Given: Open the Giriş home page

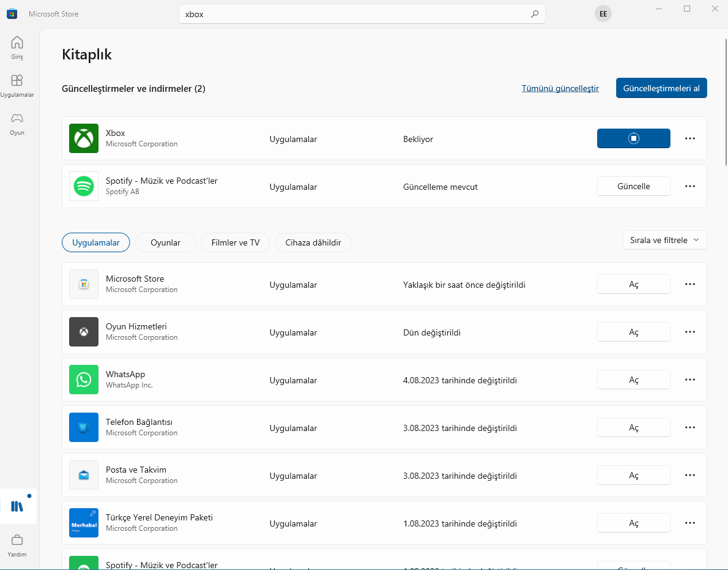Looking at the screenshot, I should 17,48.
